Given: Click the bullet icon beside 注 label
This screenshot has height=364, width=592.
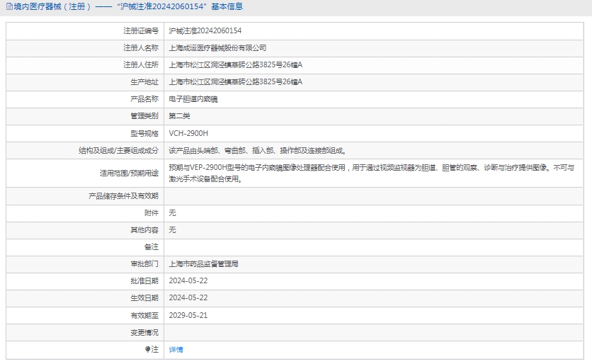Looking at the screenshot, I should (148, 349).
